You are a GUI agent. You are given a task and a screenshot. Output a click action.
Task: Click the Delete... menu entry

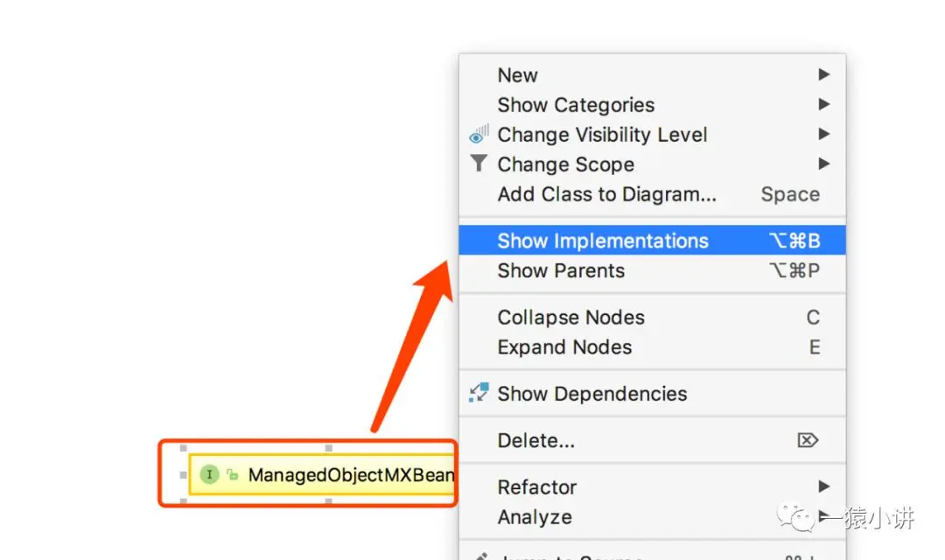click(x=535, y=440)
